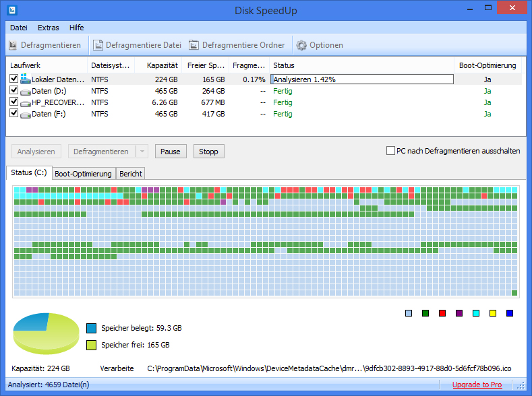
Task: Click the Analysieren 1.42% progress bar
Action: point(362,79)
